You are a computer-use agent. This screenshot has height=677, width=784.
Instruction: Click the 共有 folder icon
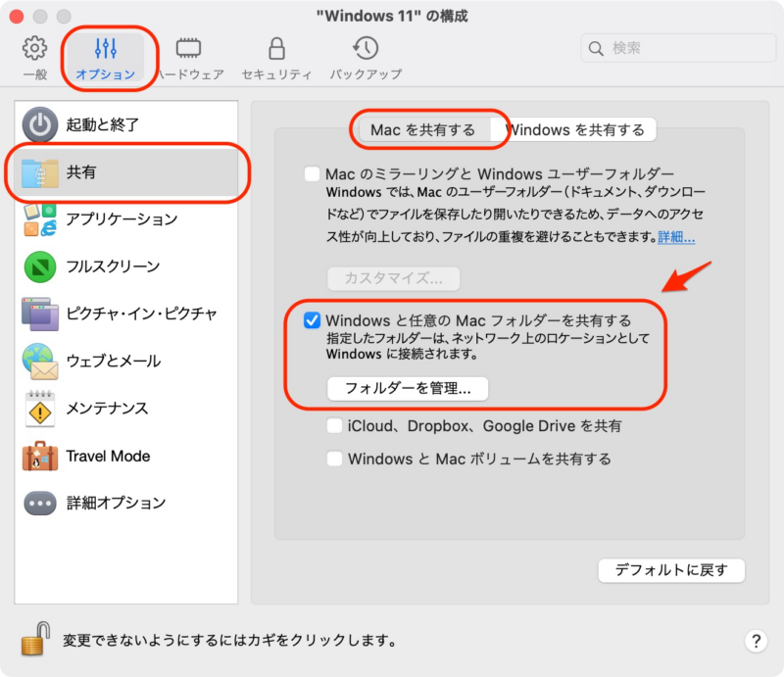tap(40, 172)
